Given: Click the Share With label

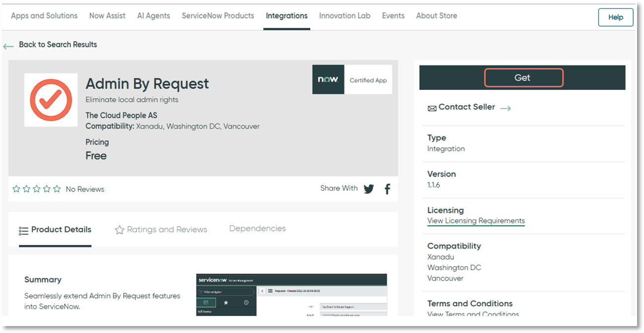Looking at the screenshot, I should tap(339, 189).
